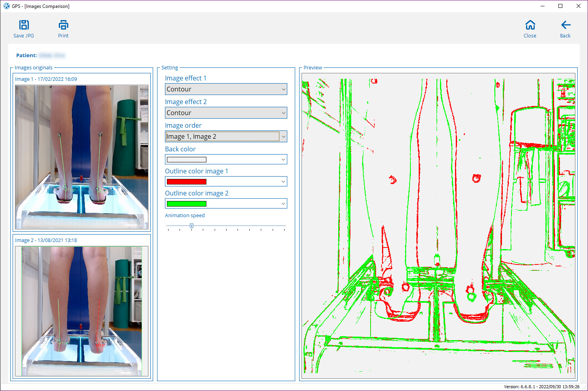Click the red outline color swatch
This screenshot has height=391, width=588.
pyautogui.click(x=187, y=182)
